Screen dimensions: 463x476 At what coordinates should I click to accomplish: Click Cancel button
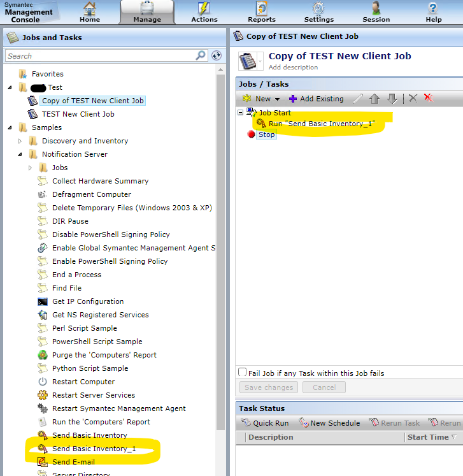324,387
